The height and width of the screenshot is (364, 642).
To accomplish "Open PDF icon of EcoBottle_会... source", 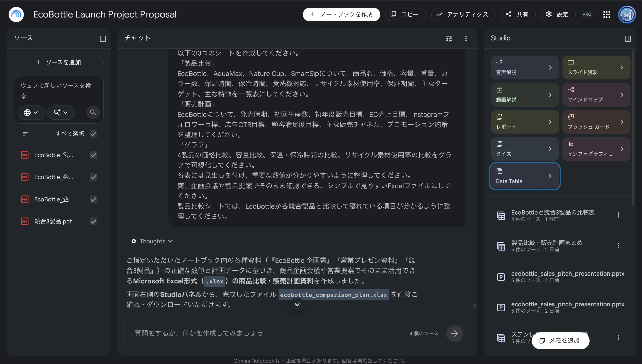I will [25, 177].
